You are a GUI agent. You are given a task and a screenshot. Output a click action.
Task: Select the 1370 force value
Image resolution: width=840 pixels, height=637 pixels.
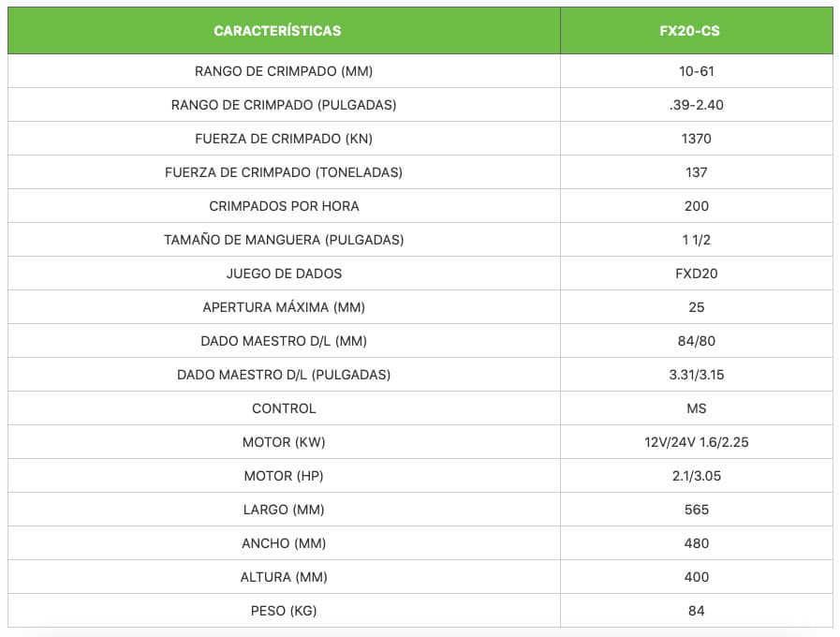point(696,139)
